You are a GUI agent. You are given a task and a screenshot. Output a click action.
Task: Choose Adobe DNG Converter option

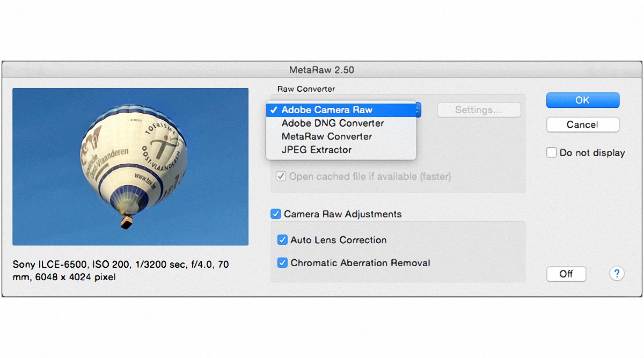(x=332, y=123)
